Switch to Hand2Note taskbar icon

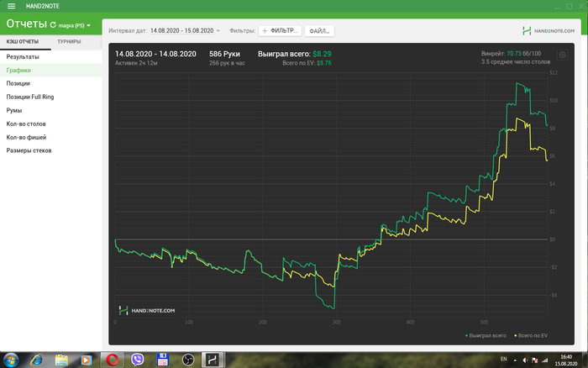(x=213, y=360)
